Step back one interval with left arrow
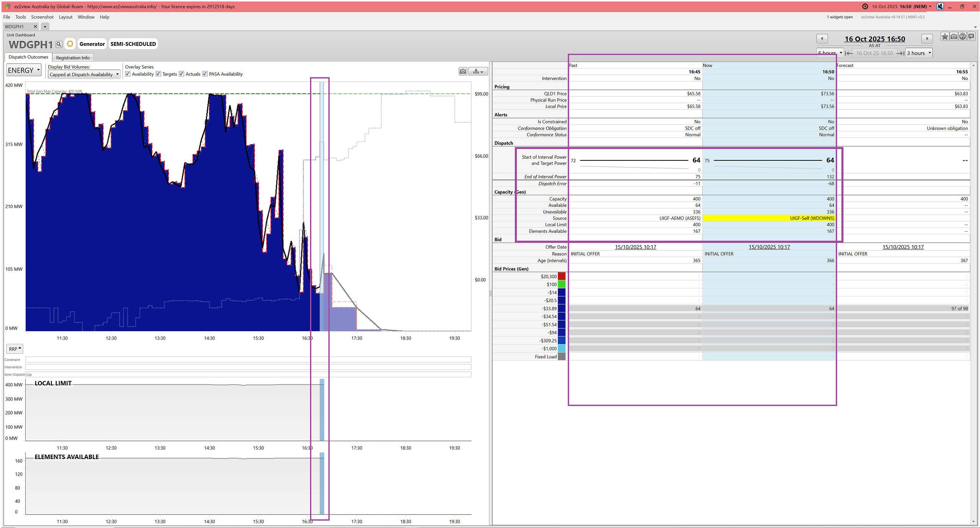Screen dimensions: 980x528 822,39
